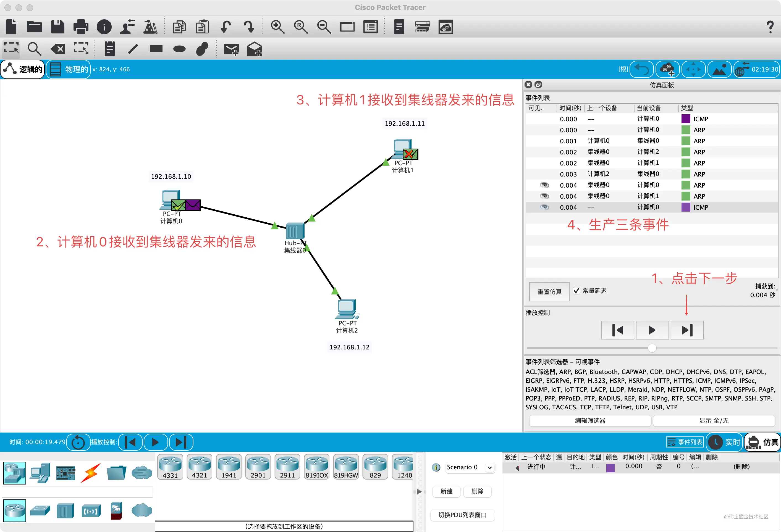Select the 2911 router device
Viewport: 781px width, 532px height.
tap(287, 467)
